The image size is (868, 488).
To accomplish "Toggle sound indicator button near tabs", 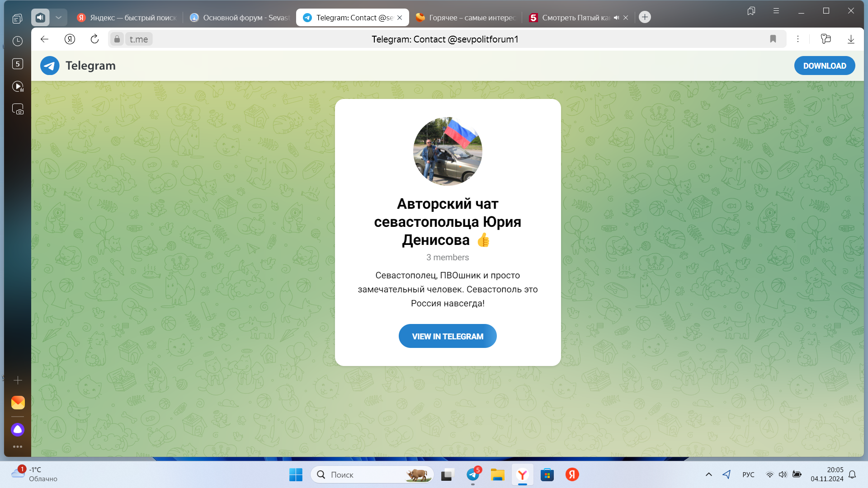I will tap(40, 18).
